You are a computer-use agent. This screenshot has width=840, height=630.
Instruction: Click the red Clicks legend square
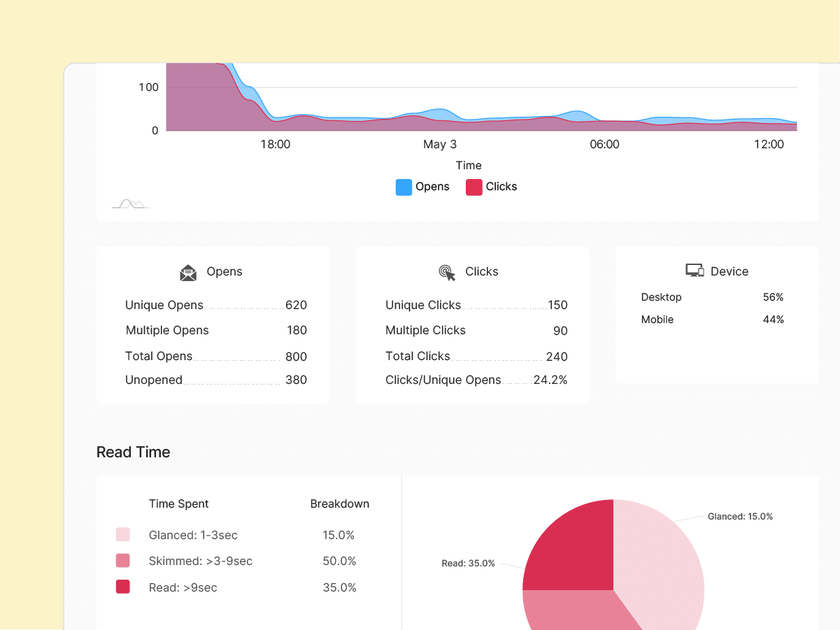(x=474, y=187)
